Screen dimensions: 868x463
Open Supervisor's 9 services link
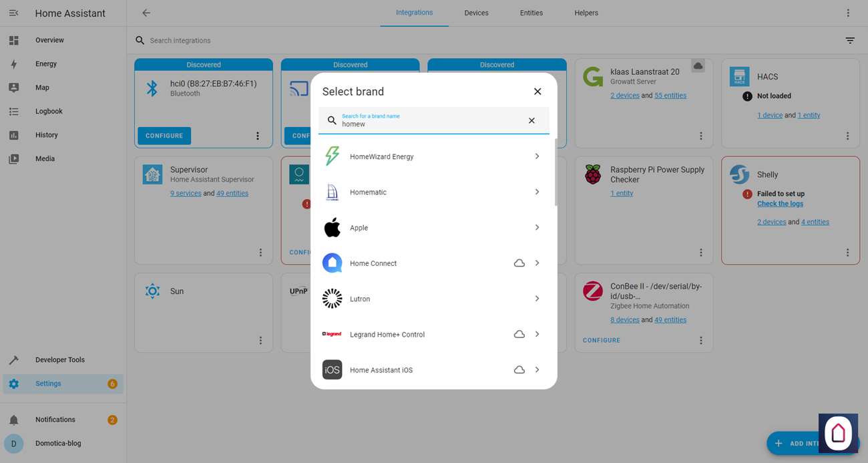[x=186, y=193]
